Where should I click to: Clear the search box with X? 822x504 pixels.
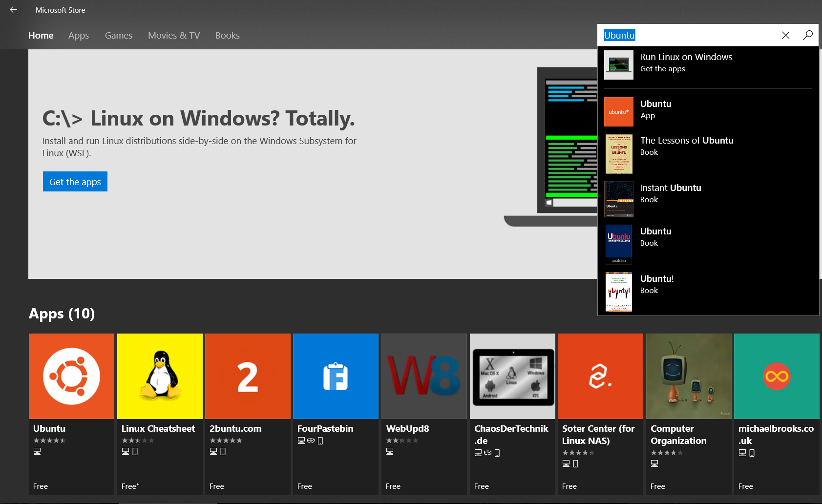pyautogui.click(x=785, y=35)
